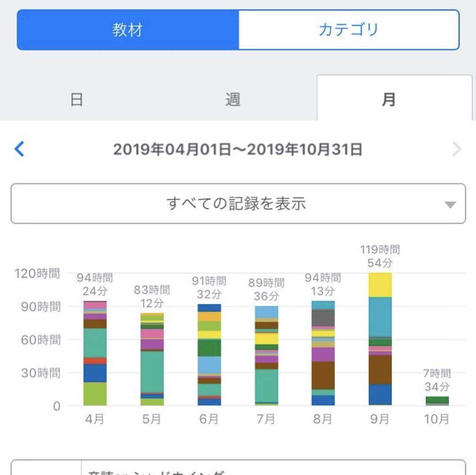This screenshot has width=476, height=475.
Task: Tap the 10月 axis label
Action: click(436, 419)
